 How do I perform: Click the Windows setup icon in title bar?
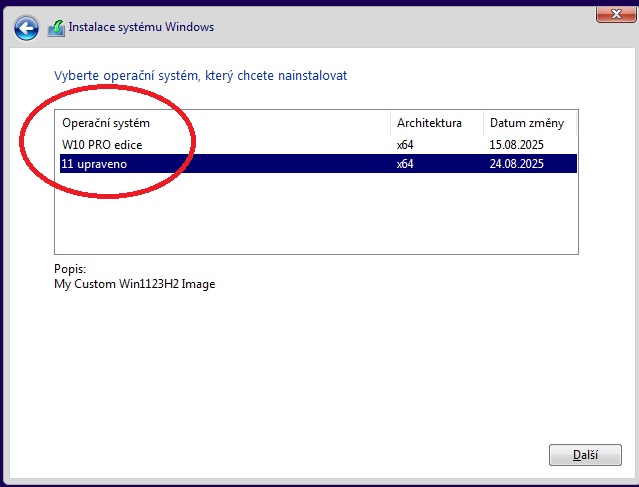coord(58,27)
